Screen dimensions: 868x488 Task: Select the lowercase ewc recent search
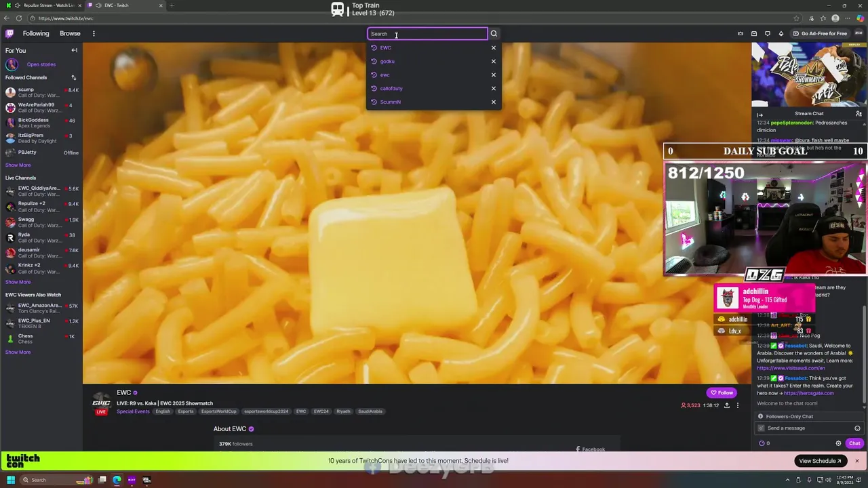tap(384, 75)
